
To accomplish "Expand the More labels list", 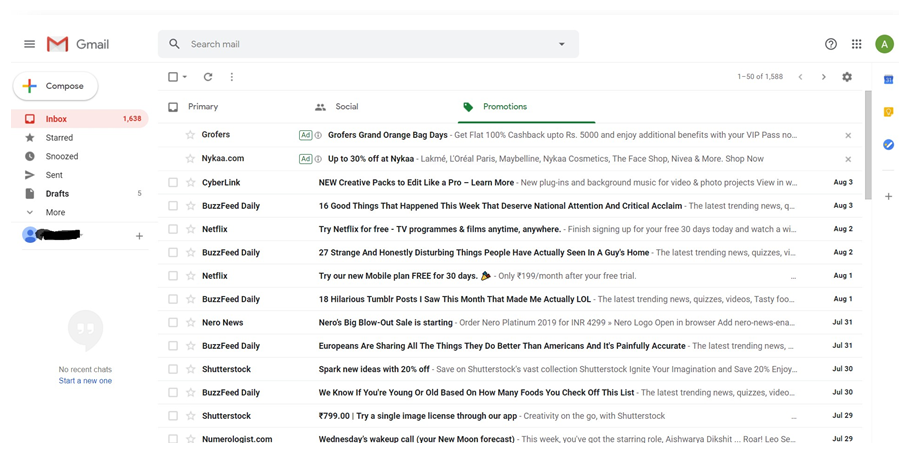I will pyautogui.click(x=55, y=212).
